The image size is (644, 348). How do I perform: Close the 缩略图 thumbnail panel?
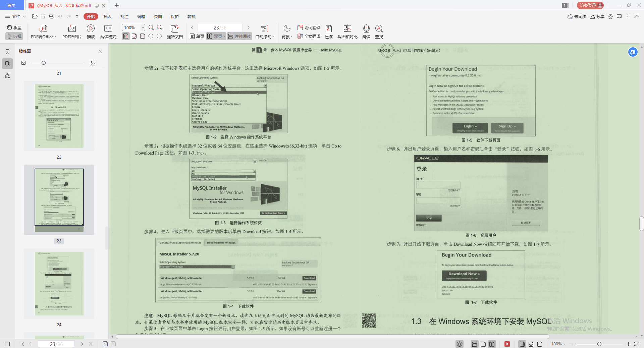[x=100, y=51]
